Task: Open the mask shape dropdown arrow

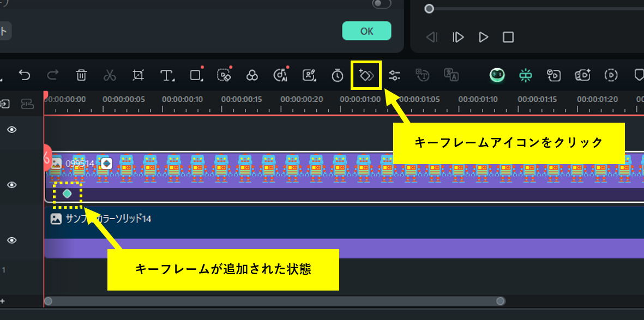Action: point(202,81)
